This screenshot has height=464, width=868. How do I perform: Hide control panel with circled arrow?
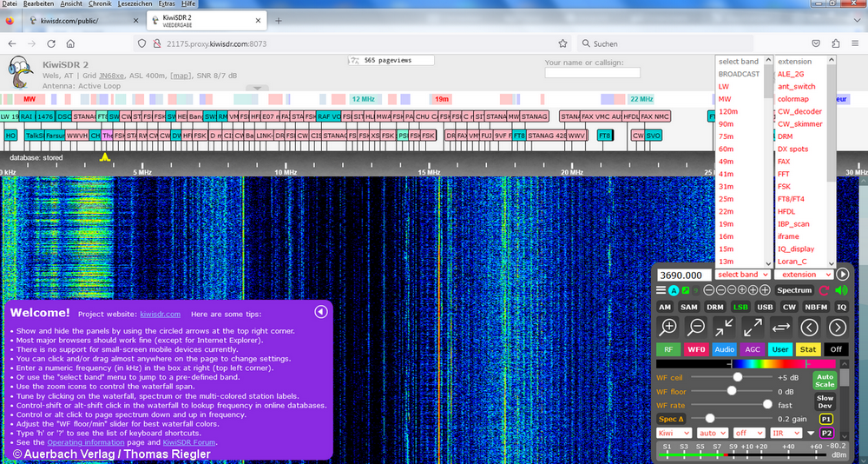[842, 274]
